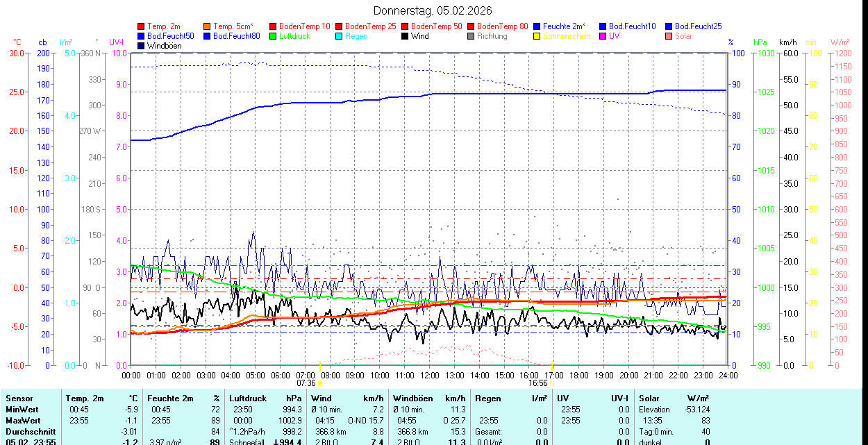Image resolution: width=868 pixels, height=445 pixels.
Task: Select the dark Windböen legend marker
Action: point(142,46)
